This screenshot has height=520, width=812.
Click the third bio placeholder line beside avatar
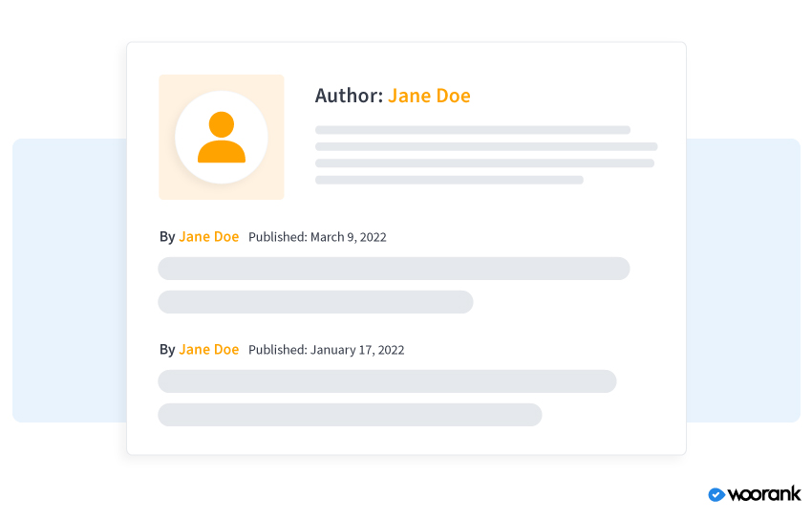tap(484, 163)
